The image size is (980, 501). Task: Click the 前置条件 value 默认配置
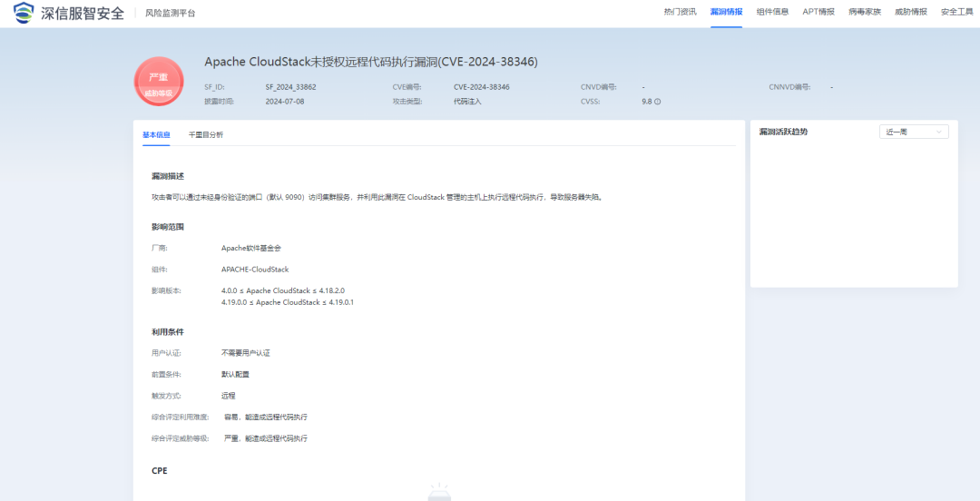235,374
